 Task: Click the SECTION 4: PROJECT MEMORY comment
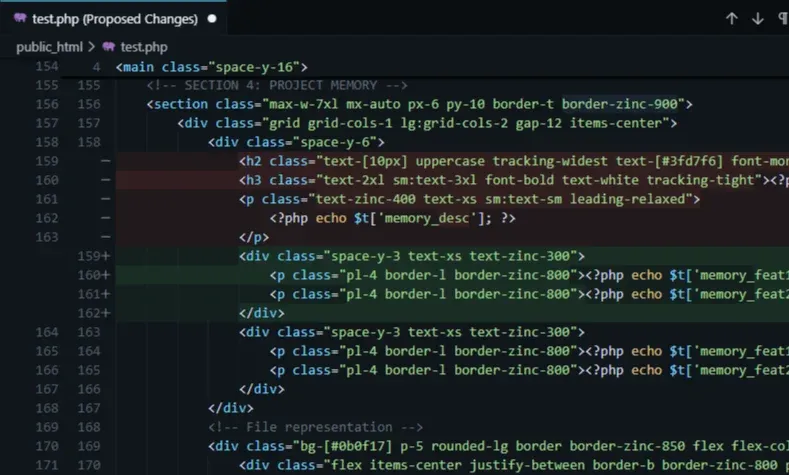coord(277,85)
